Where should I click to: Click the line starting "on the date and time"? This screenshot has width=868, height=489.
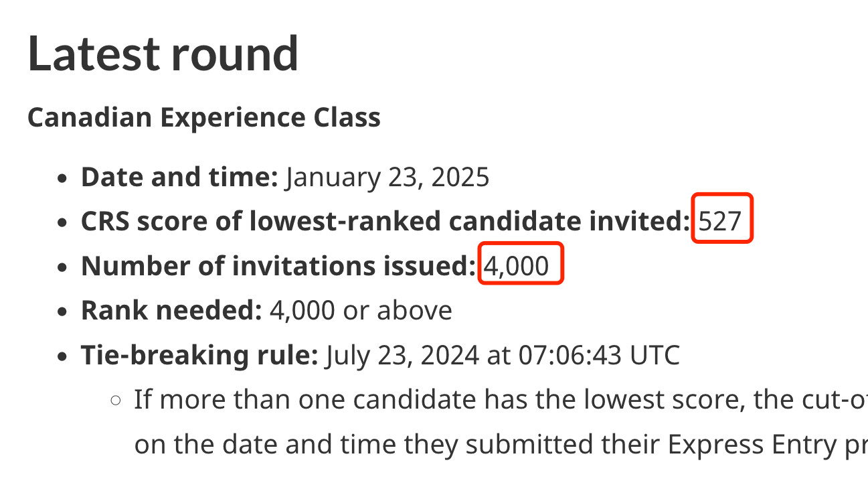(501, 445)
